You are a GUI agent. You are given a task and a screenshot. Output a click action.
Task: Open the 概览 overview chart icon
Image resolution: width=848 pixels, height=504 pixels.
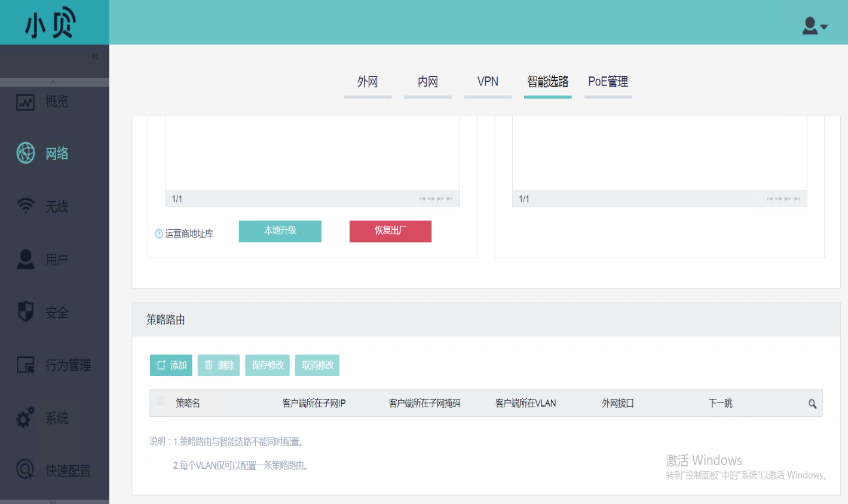(25, 102)
